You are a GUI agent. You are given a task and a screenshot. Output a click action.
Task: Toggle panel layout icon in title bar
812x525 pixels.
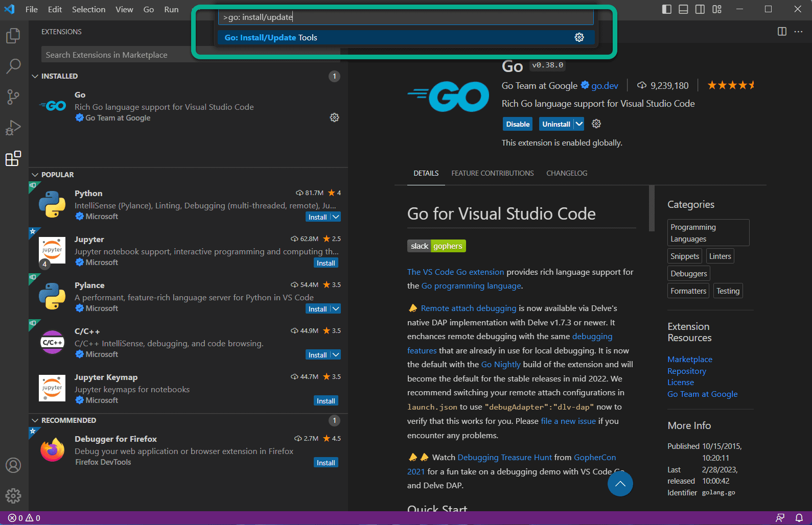pos(683,9)
